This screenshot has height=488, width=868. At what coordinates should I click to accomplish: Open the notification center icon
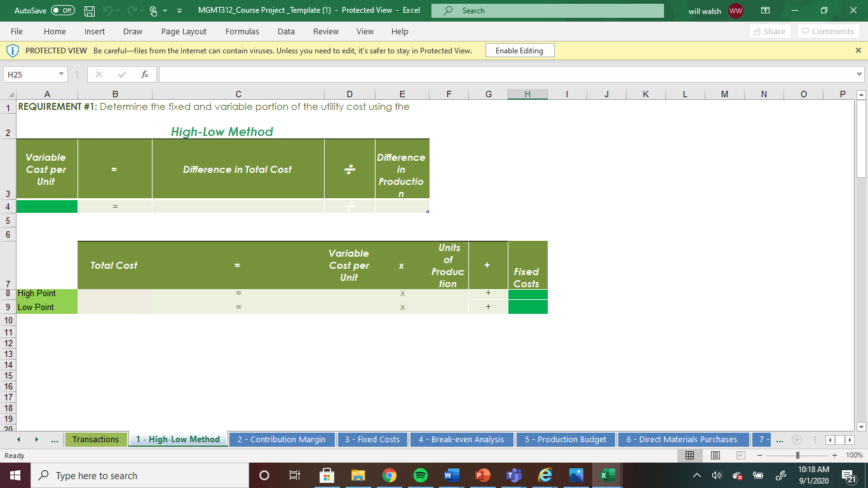pos(850,475)
